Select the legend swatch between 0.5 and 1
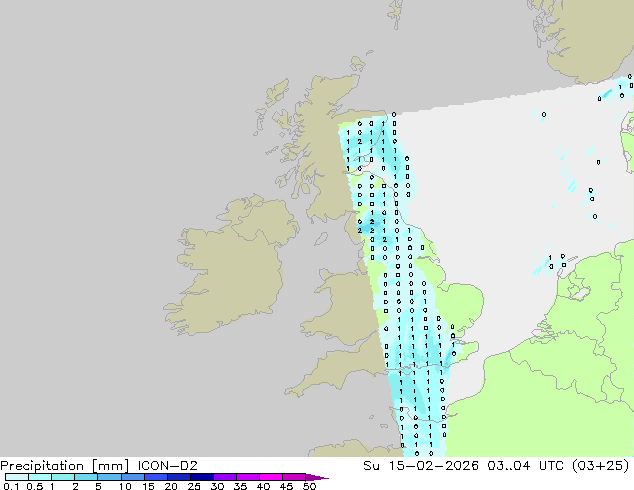The width and height of the screenshot is (634, 490). (x=40, y=477)
